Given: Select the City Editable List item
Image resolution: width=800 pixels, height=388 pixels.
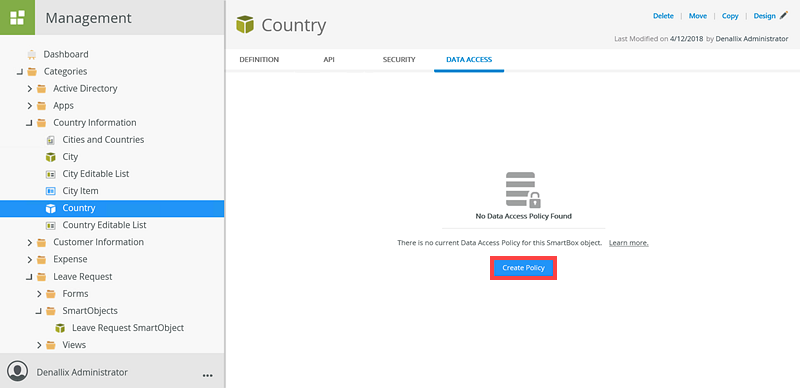Looking at the screenshot, I should click(96, 174).
